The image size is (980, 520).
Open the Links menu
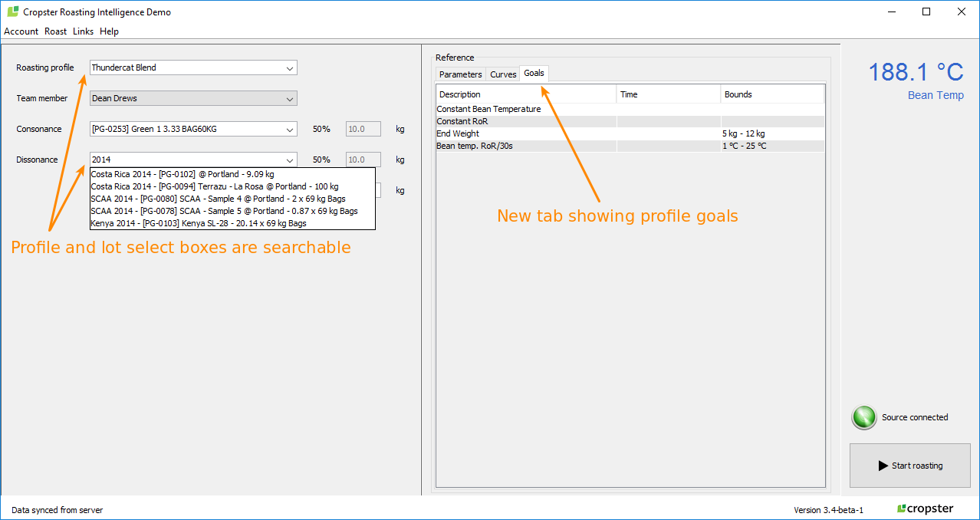(83, 31)
